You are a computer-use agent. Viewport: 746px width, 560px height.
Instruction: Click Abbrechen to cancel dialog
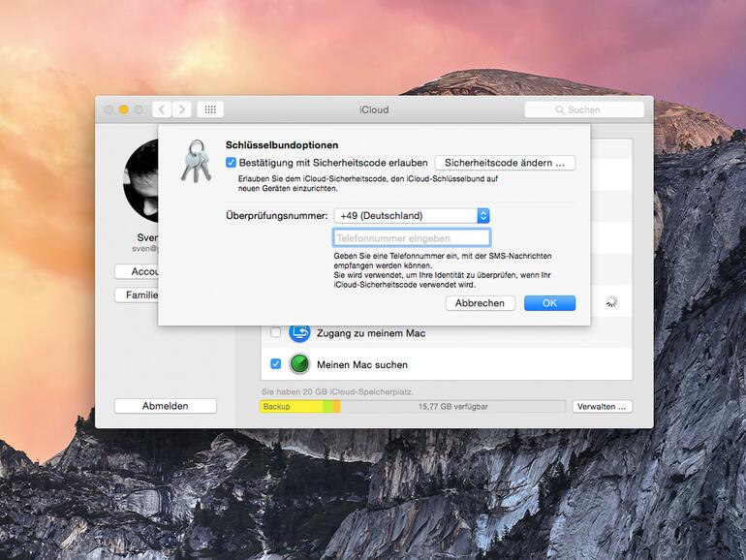[480, 303]
